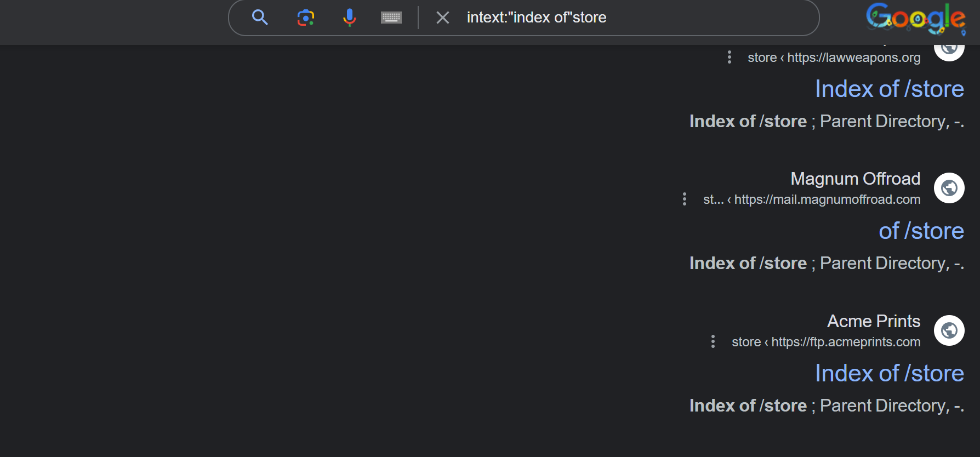Click into the search text field

pos(636,18)
